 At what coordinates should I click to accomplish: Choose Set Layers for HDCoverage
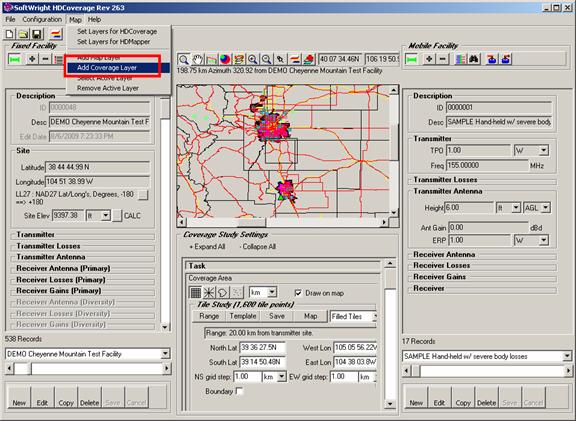[x=117, y=32]
